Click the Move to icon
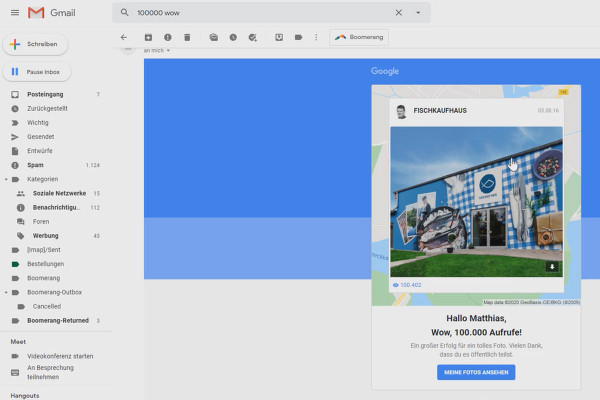Viewport: 600px width, 400px height. pyautogui.click(x=279, y=37)
